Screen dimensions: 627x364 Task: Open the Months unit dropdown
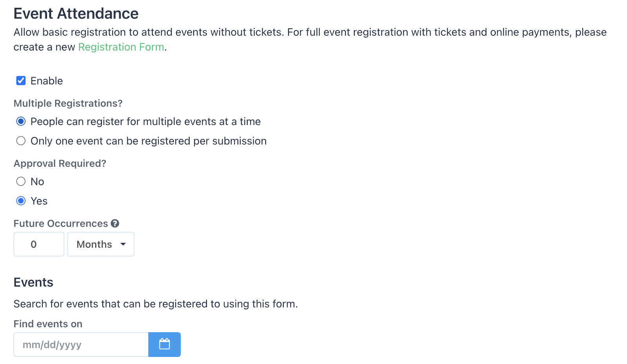point(100,244)
